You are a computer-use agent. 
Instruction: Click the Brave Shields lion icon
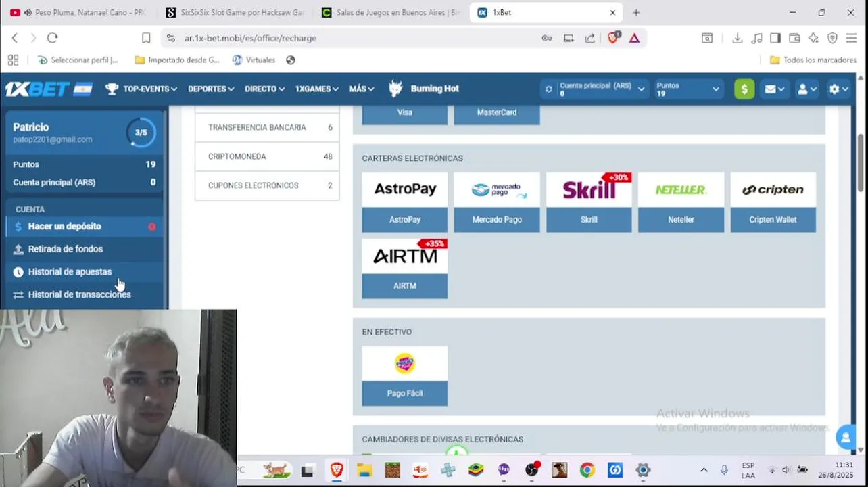[613, 38]
